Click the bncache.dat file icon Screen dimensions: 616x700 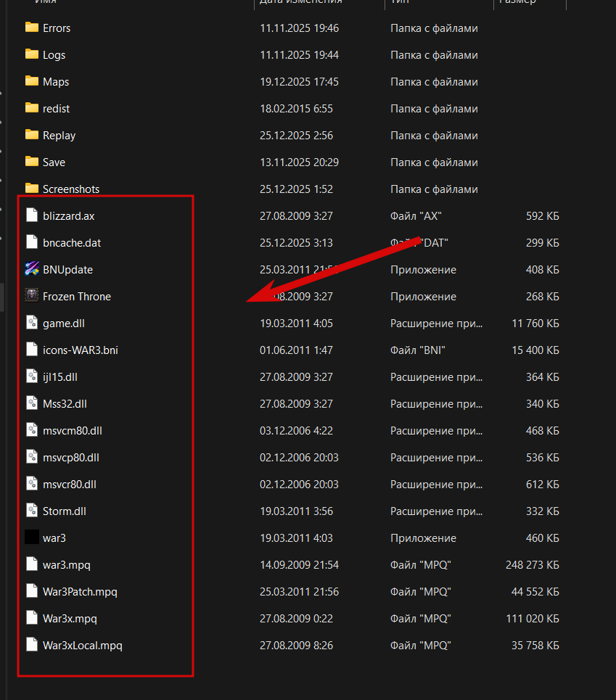tap(32, 242)
